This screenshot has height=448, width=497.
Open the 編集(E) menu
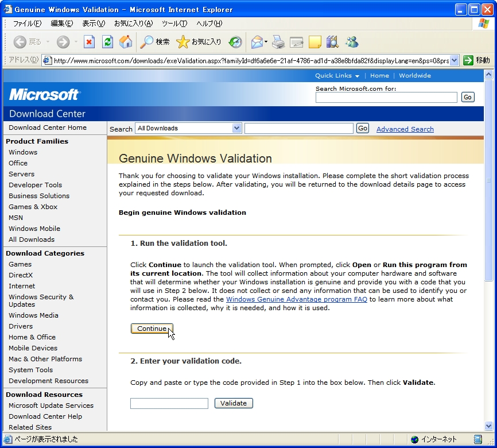click(62, 24)
